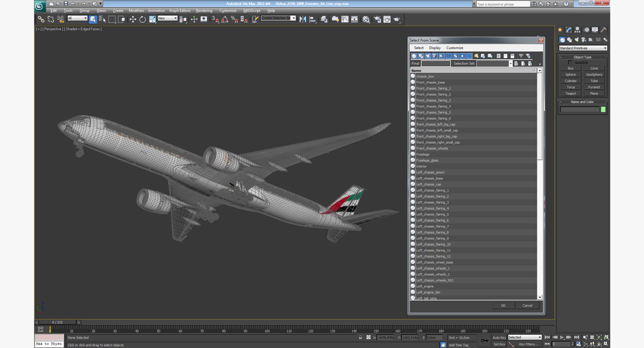This screenshot has height=348, width=644.
Task: Select the Bind to Space Warp tool
Action: [60, 19]
